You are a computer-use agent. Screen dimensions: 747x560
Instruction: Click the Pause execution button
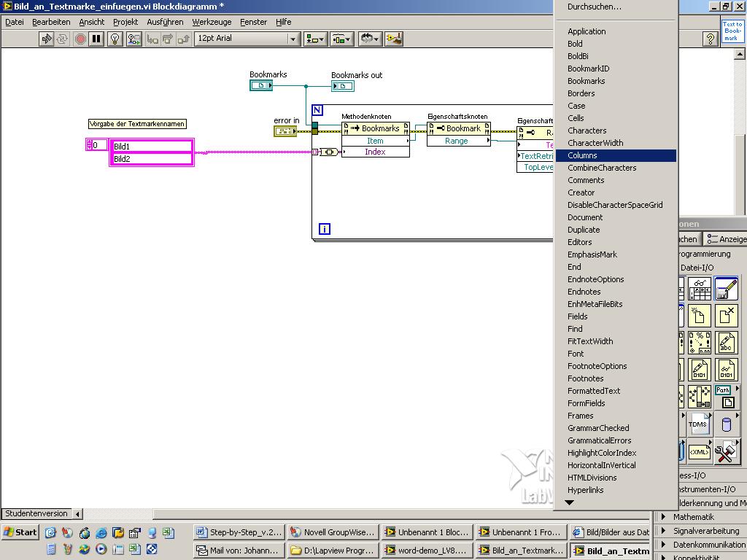[x=96, y=39]
